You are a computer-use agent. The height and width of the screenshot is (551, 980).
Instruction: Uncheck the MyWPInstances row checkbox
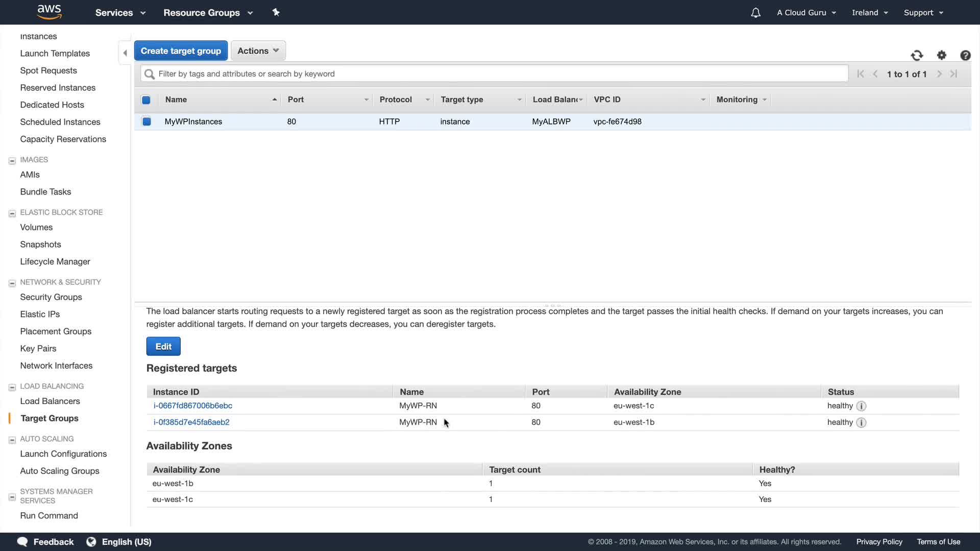[146, 121]
